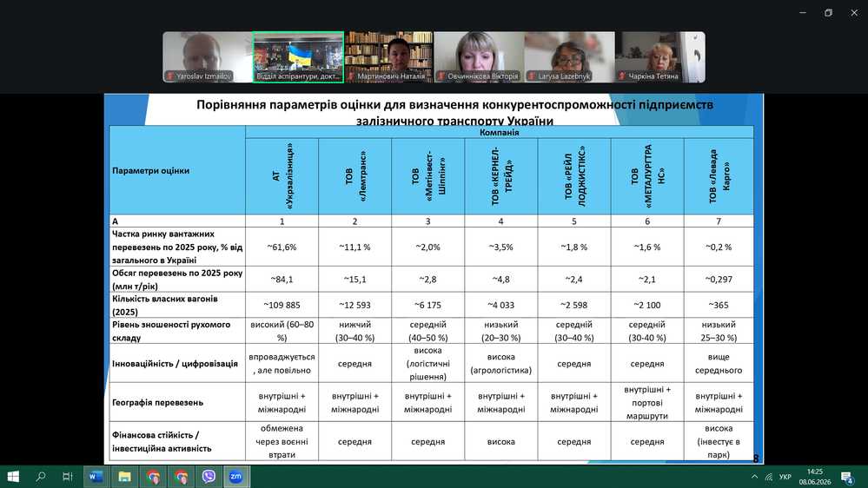The height and width of the screenshot is (488, 868).
Task: Click ТОВ «МЕТАЛУРГТРАНС» column header
Action: click(x=647, y=176)
